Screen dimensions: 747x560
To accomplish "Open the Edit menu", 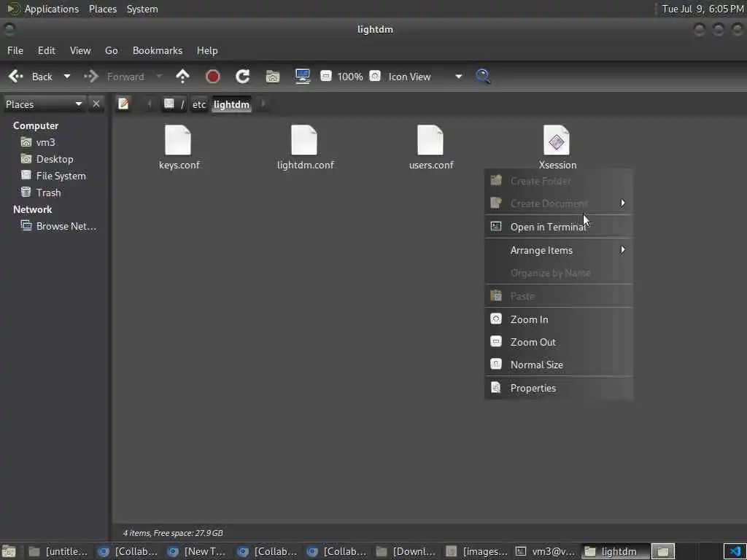I will click(x=46, y=50).
